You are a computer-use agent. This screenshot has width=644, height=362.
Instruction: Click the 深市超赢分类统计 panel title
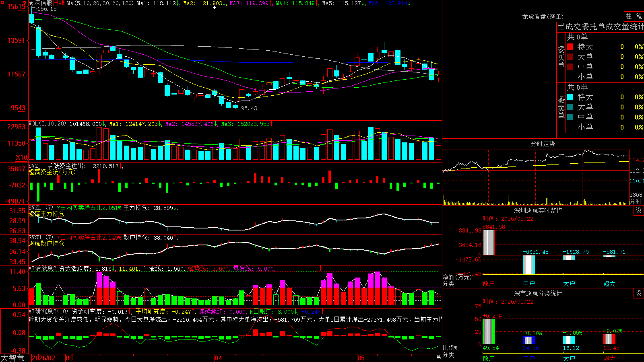click(x=538, y=293)
